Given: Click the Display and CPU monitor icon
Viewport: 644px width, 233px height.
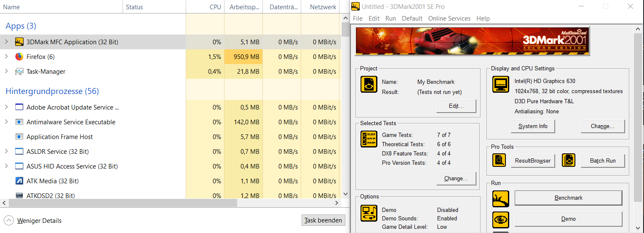Looking at the screenshot, I should 501,84.
